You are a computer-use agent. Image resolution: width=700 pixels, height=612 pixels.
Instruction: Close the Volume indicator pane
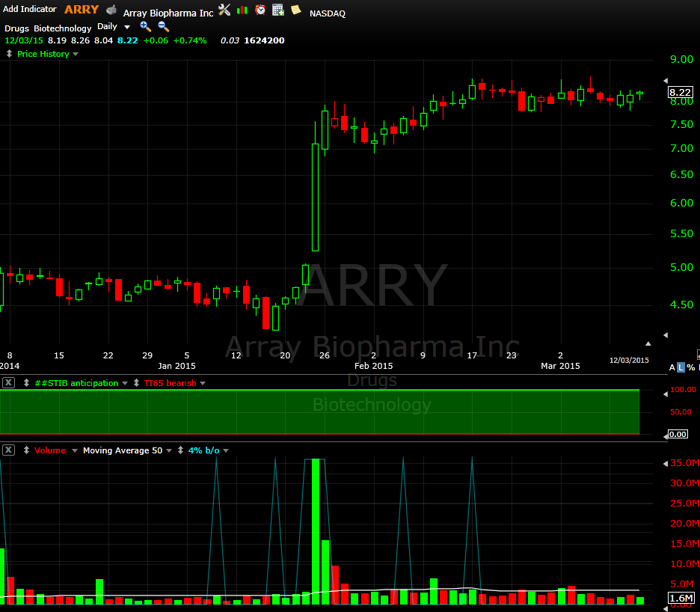[8, 450]
